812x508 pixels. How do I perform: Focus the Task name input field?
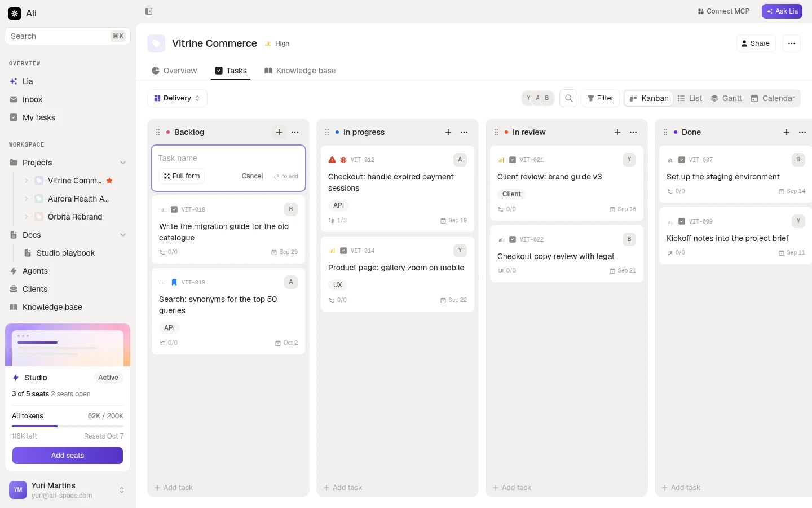(x=228, y=158)
